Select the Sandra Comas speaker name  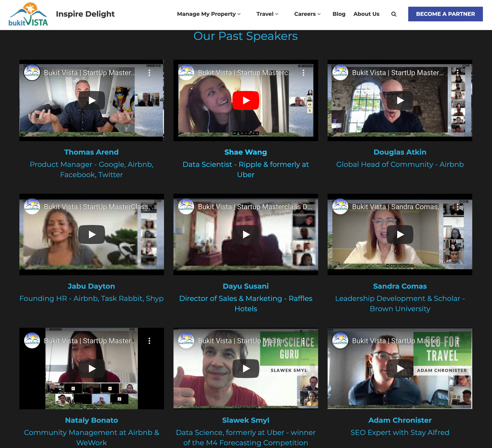tap(400, 286)
